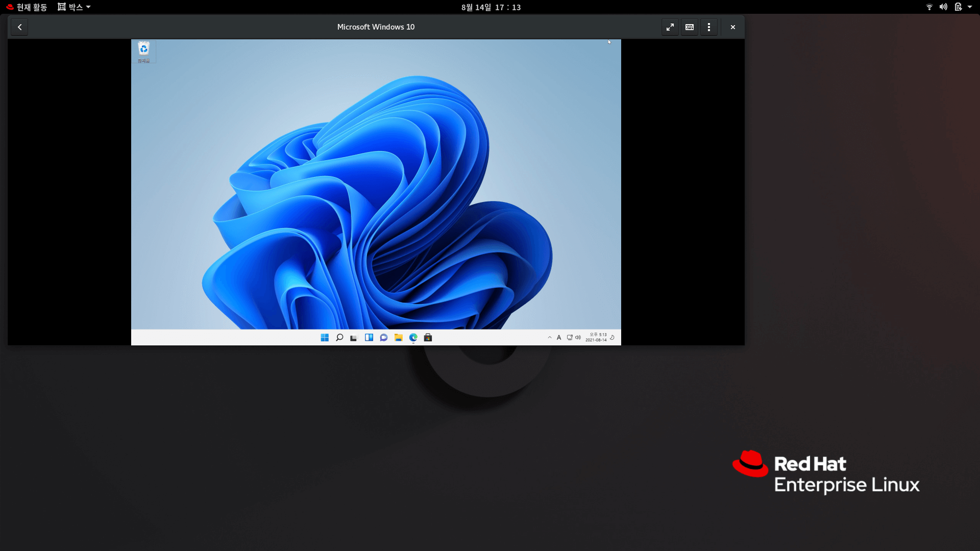Image resolution: width=980 pixels, height=551 pixels.
Task: Open the notification moon icon in the tray
Action: [x=612, y=337]
